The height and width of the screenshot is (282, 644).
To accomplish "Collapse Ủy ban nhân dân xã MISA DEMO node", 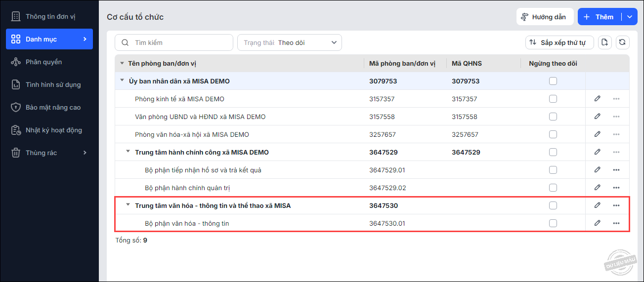I will (x=122, y=81).
